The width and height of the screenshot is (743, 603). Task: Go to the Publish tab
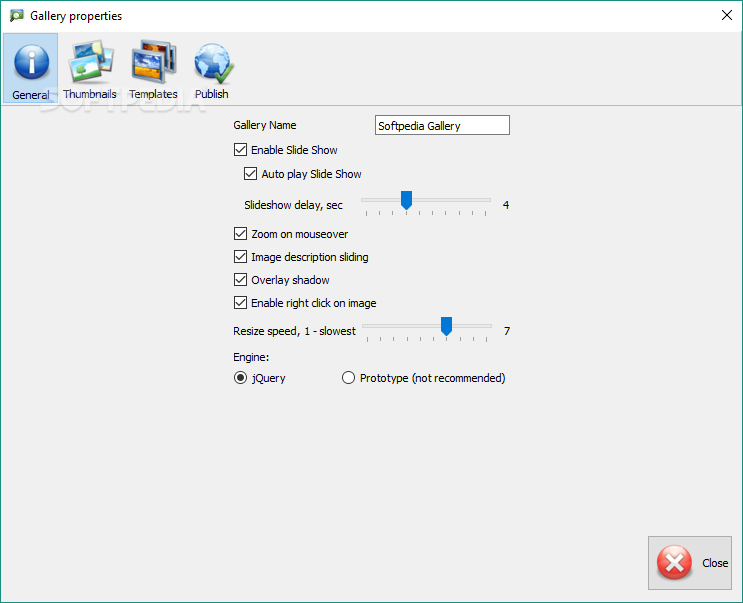(x=212, y=70)
